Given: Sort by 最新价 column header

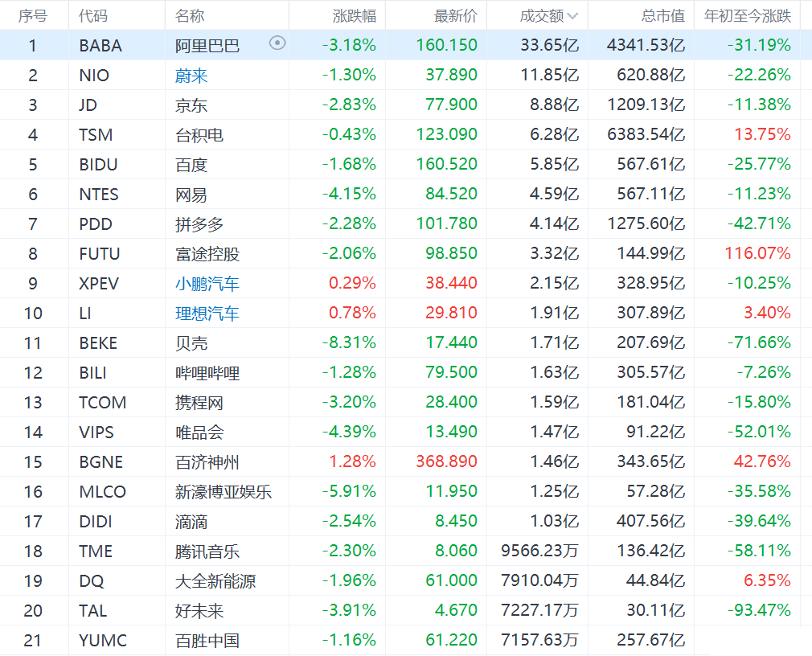Looking at the screenshot, I should pyautogui.click(x=456, y=16).
